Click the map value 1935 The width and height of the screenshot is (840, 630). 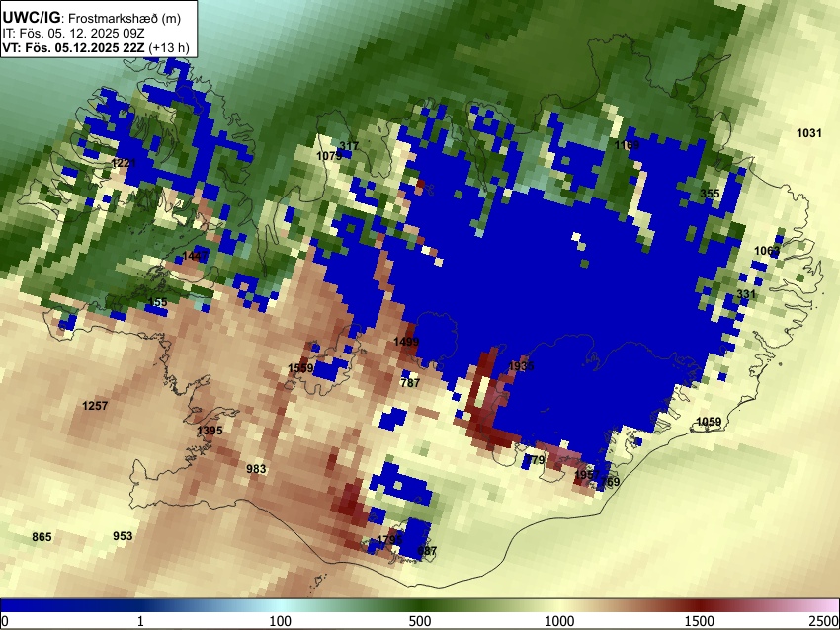point(521,366)
